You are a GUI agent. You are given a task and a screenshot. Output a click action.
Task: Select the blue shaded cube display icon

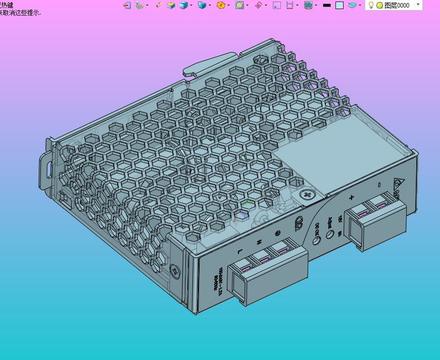coord(184,5)
